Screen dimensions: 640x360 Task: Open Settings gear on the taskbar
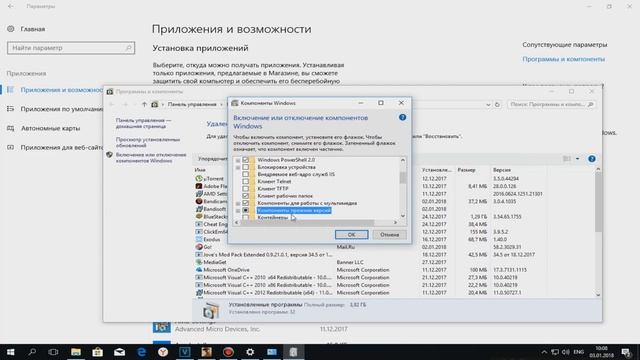250,352
